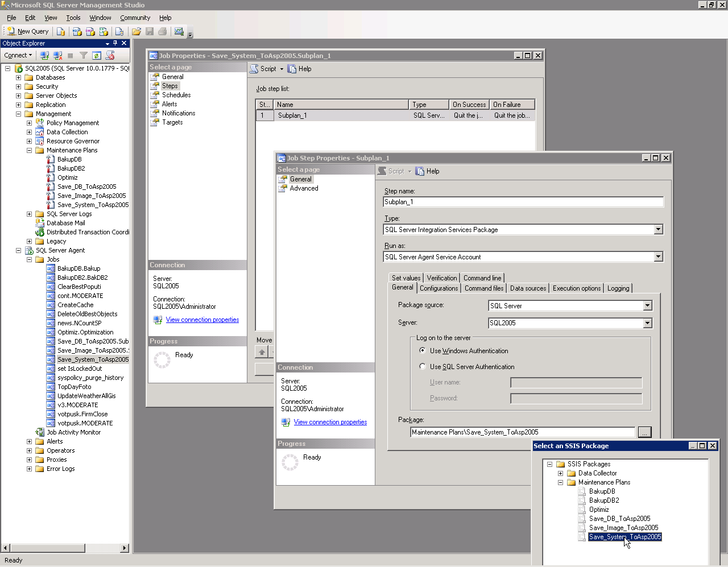Select the Resource Governor icon
The image size is (728, 567).
click(x=40, y=141)
